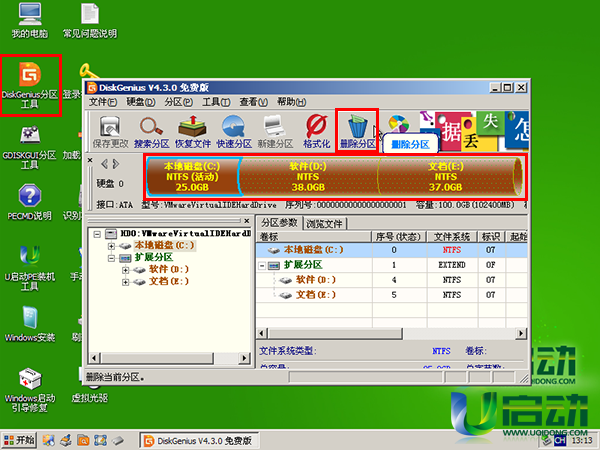
Task: Select 本地磁盘(C:) in left tree
Action: point(164,245)
